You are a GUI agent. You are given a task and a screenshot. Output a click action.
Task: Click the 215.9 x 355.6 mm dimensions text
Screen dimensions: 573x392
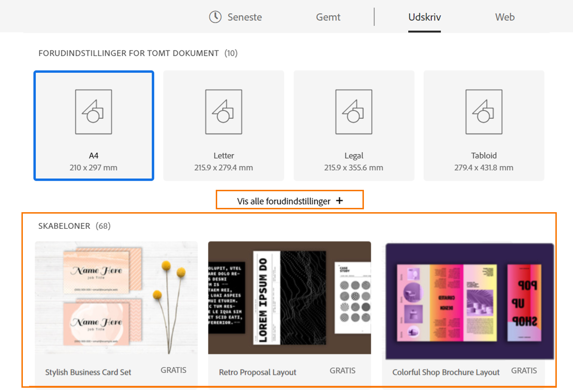354,167
